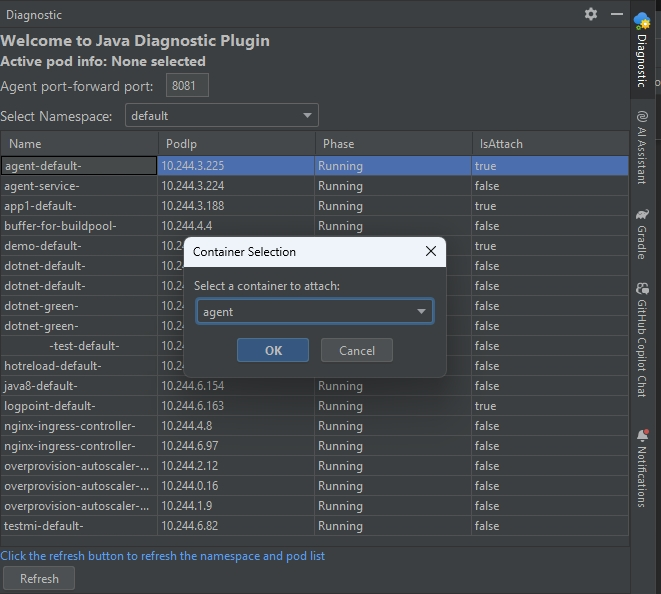Select the testmi-default- pod row

click(80, 526)
